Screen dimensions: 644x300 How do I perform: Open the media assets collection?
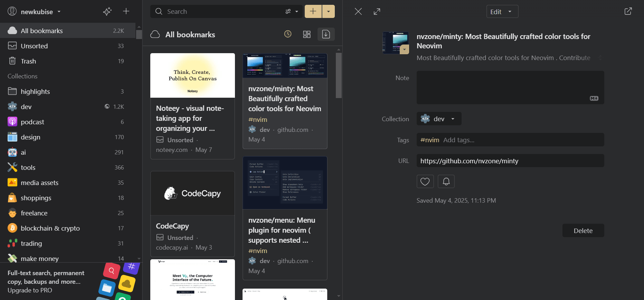point(68,183)
